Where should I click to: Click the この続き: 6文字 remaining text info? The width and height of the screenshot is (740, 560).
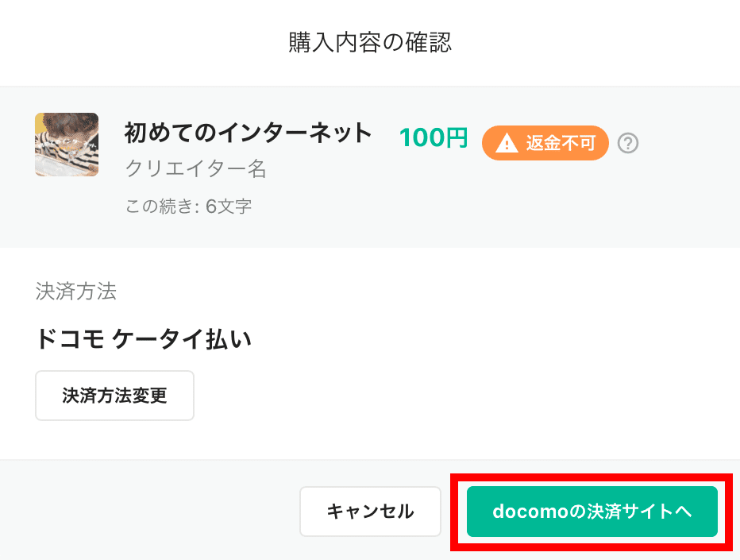point(188,207)
